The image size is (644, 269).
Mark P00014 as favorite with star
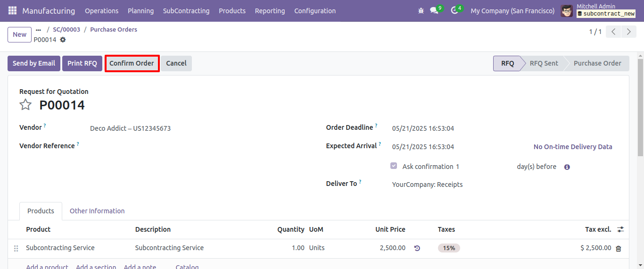[x=25, y=105]
